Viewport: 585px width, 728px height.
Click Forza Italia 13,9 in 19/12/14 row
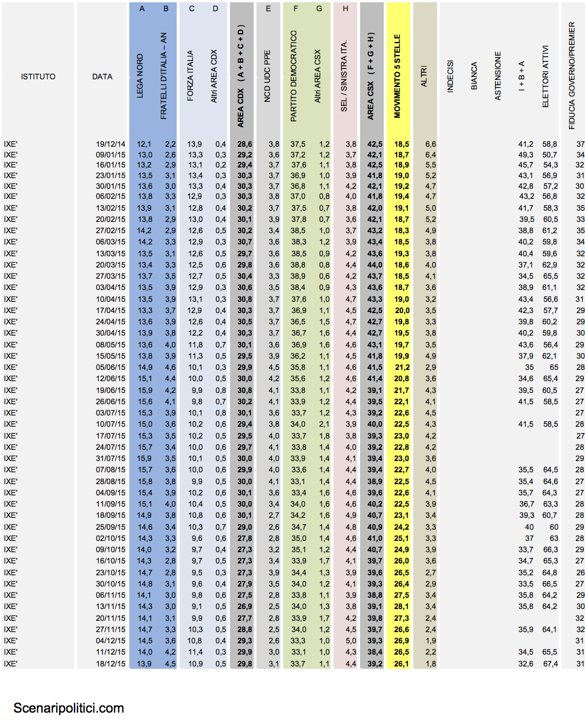[x=195, y=144]
